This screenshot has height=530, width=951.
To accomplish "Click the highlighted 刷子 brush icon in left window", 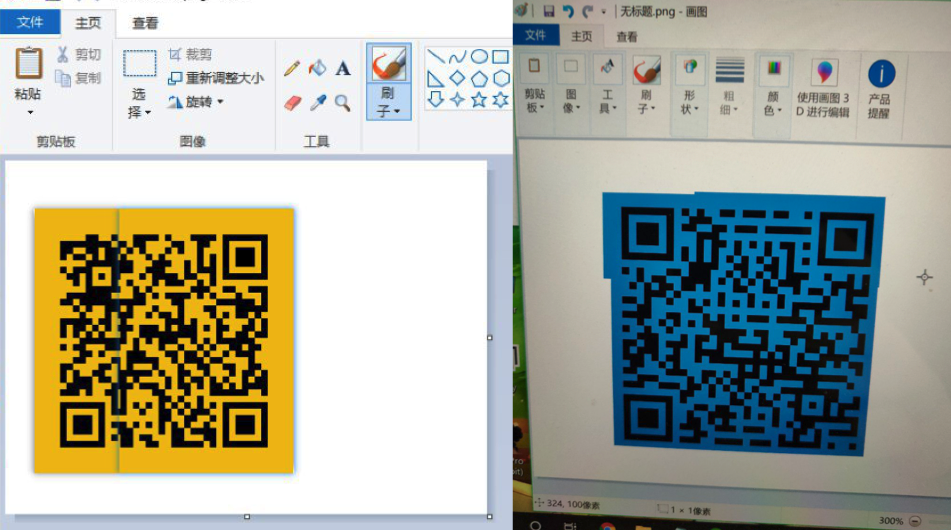I will click(389, 63).
